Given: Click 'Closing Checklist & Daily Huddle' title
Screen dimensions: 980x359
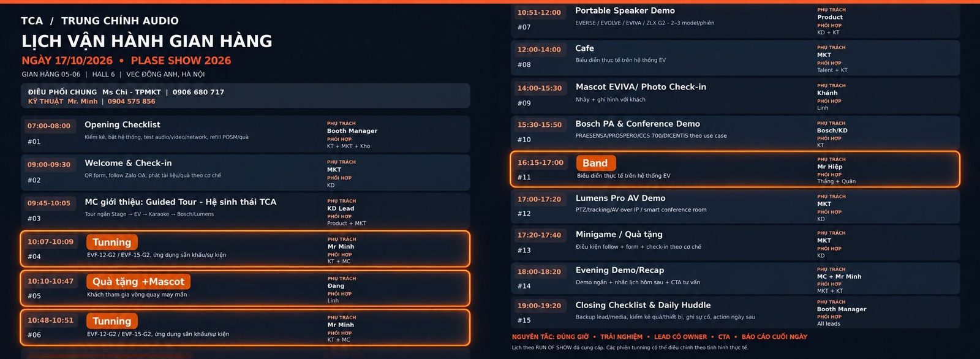Looking at the screenshot, I should (x=643, y=305).
